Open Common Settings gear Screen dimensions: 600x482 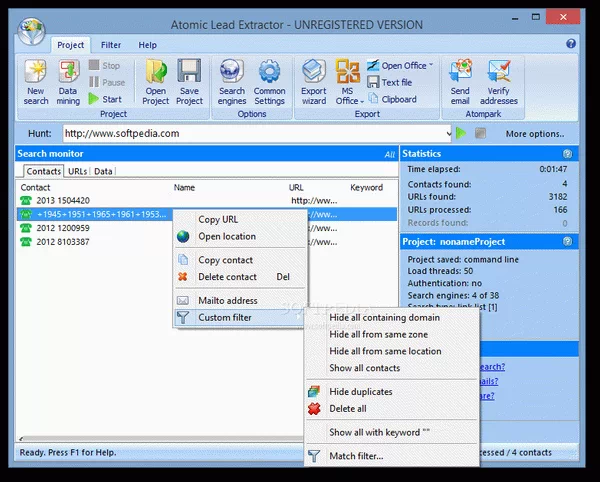pos(269,82)
